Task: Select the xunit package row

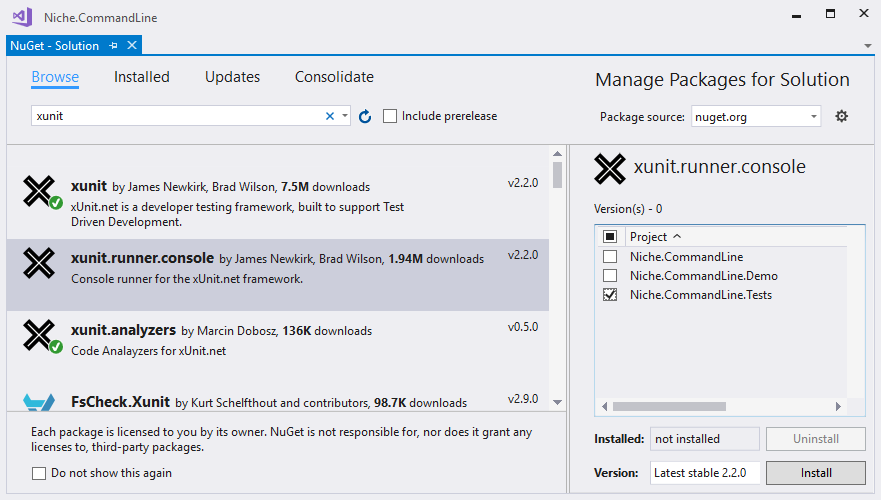Action: tap(278, 202)
